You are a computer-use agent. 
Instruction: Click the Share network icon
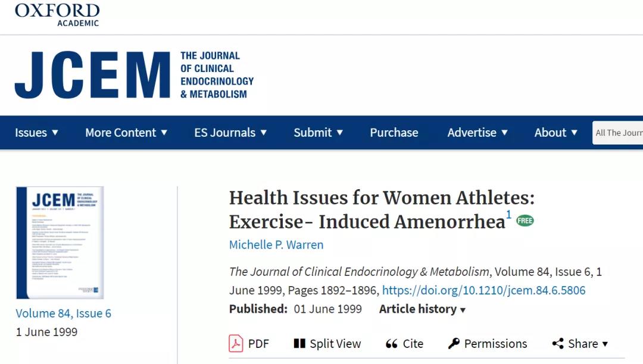558,344
